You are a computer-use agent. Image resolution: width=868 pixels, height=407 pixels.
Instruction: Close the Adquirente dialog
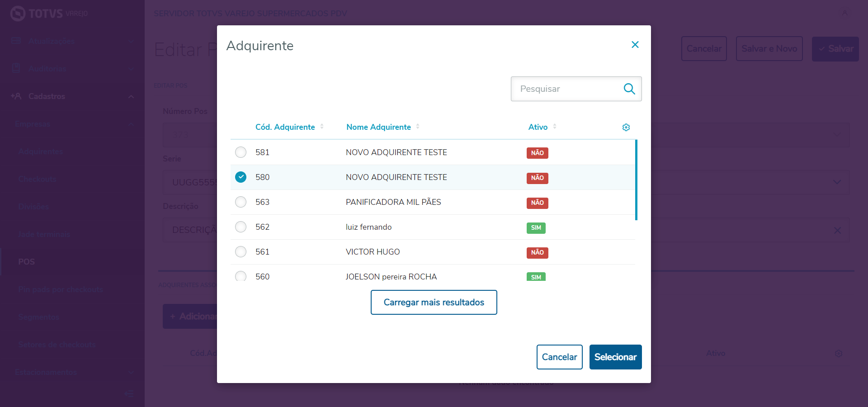pyautogui.click(x=635, y=45)
